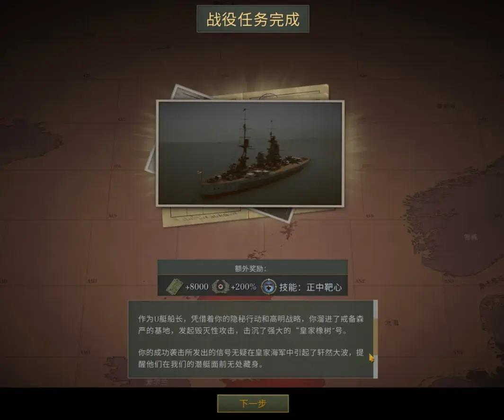Click the yellow mouse cursor arrow
The height and width of the screenshot is (420, 504).
click(371, 358)
